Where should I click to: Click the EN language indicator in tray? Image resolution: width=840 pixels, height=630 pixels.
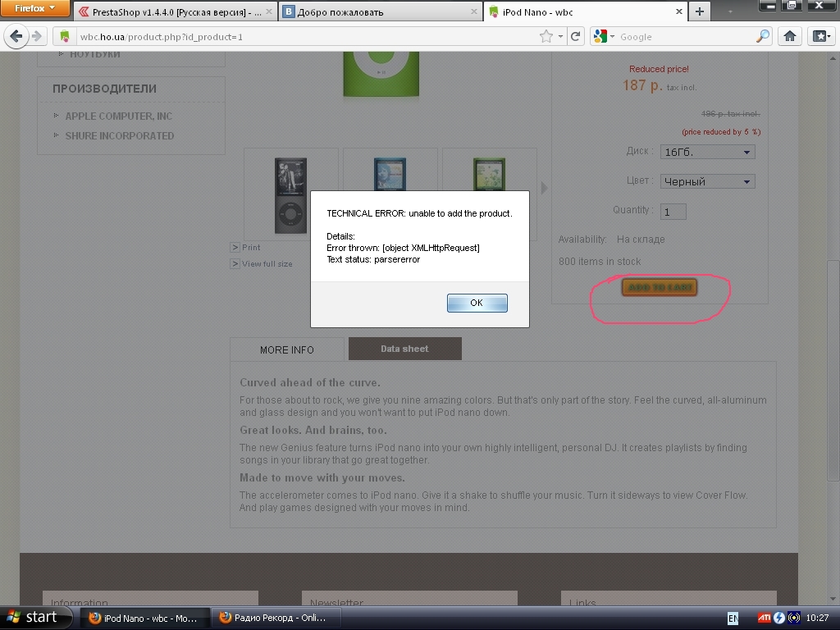733,619
